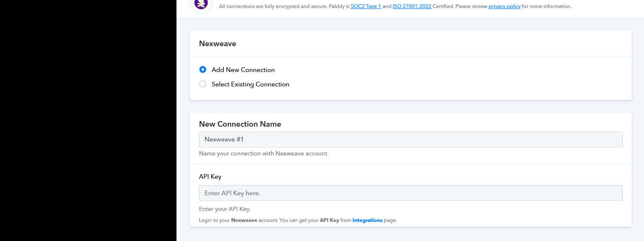The width and height of the screenshot is (644, 241).
Task: Open the ISO 27001:2022 link
Action: pyautogui.click(x=412, y=6)
